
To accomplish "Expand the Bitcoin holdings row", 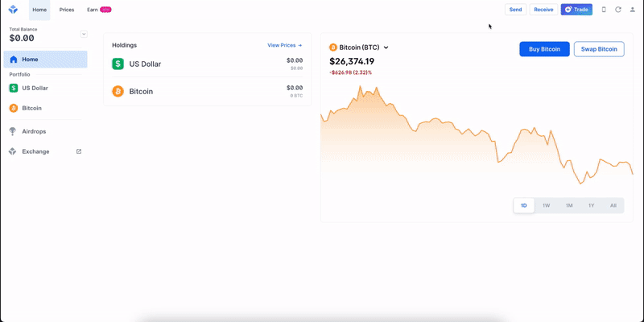I will 208,91.
